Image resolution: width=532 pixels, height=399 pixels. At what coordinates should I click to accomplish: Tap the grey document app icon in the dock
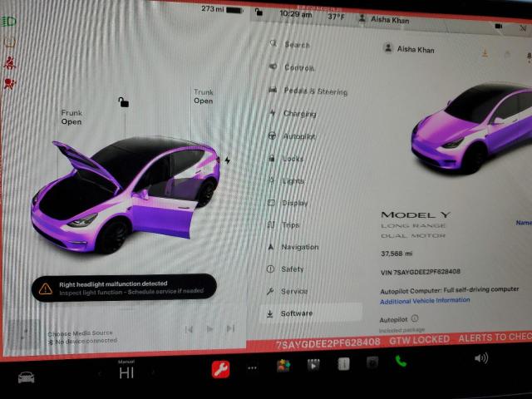click(x=343, y=364)
